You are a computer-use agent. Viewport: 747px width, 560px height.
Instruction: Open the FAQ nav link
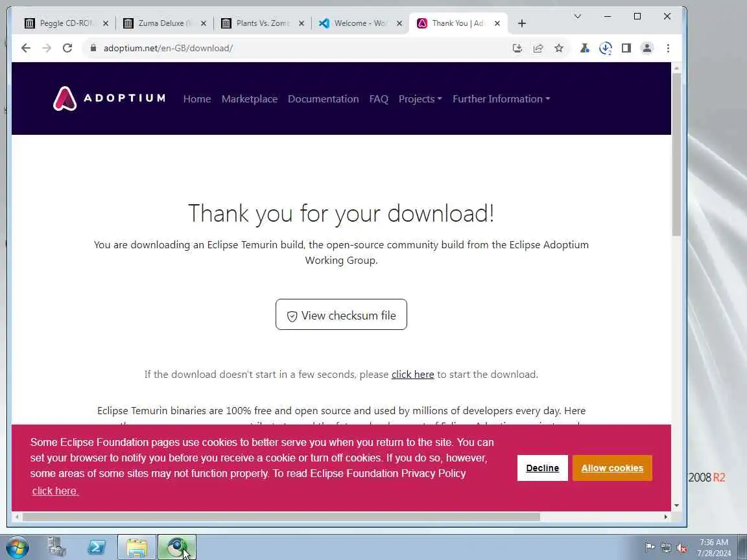(379, 99)
